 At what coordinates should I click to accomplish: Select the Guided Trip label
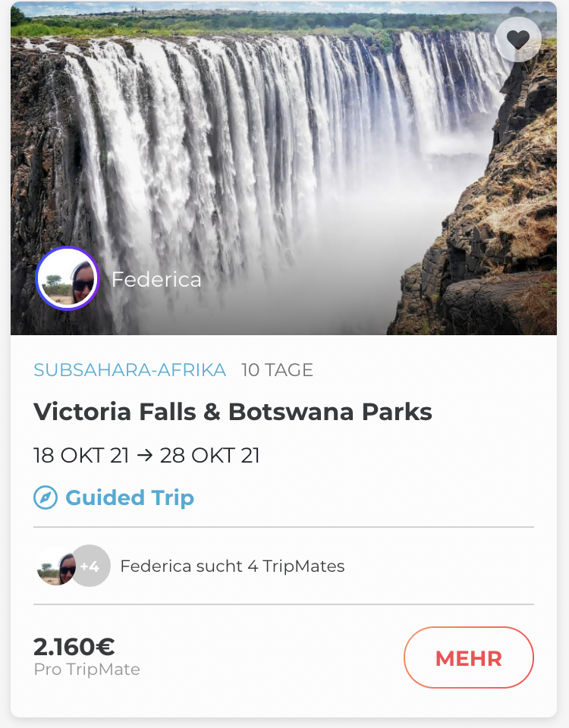(x=130, y=498)
